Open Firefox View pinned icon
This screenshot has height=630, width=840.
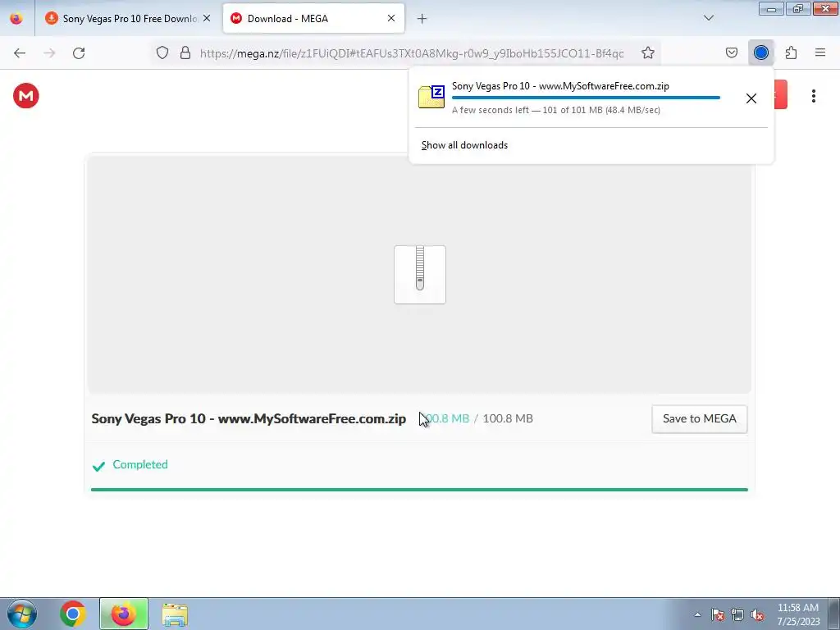click(x=16, y=18)
